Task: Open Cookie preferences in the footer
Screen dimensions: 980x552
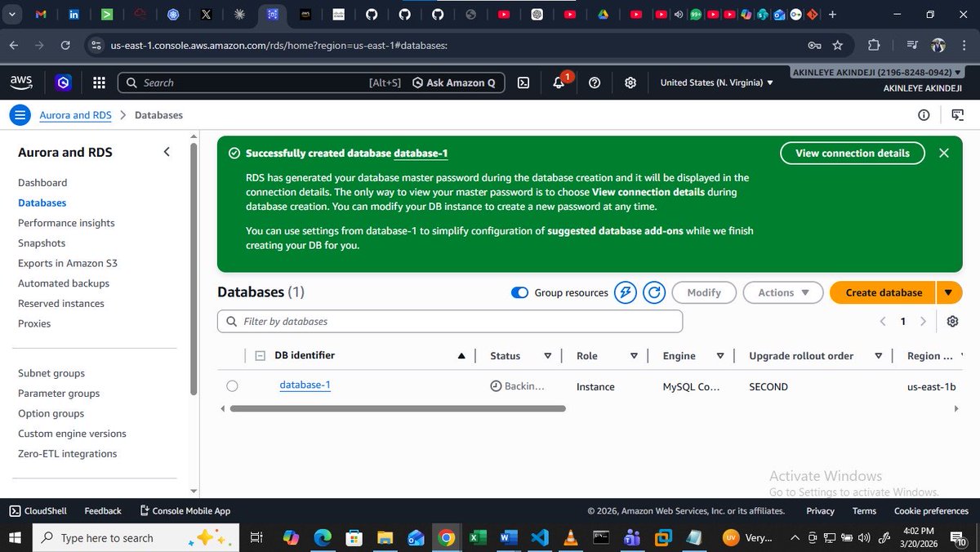Action: (931, 511)
